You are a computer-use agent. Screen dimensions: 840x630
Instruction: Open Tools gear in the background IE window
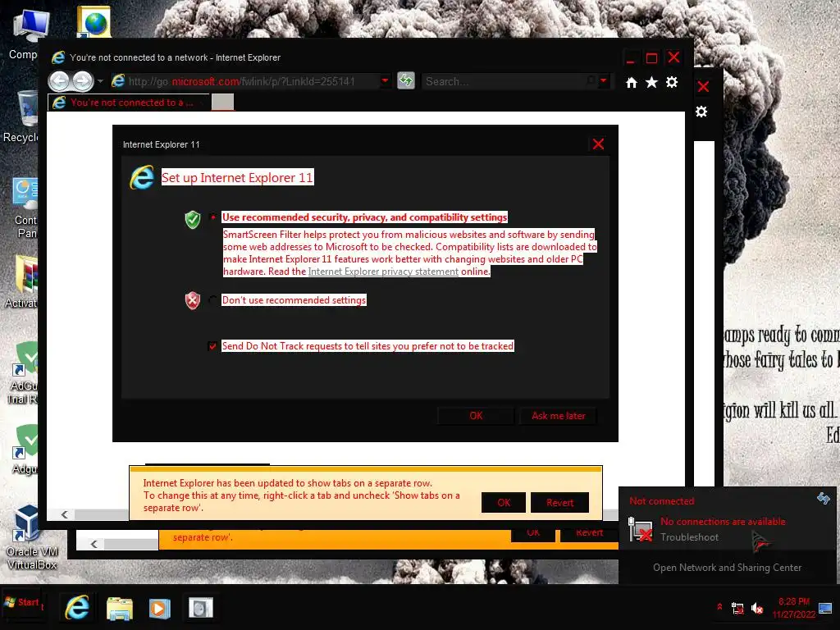coord(701,112)
